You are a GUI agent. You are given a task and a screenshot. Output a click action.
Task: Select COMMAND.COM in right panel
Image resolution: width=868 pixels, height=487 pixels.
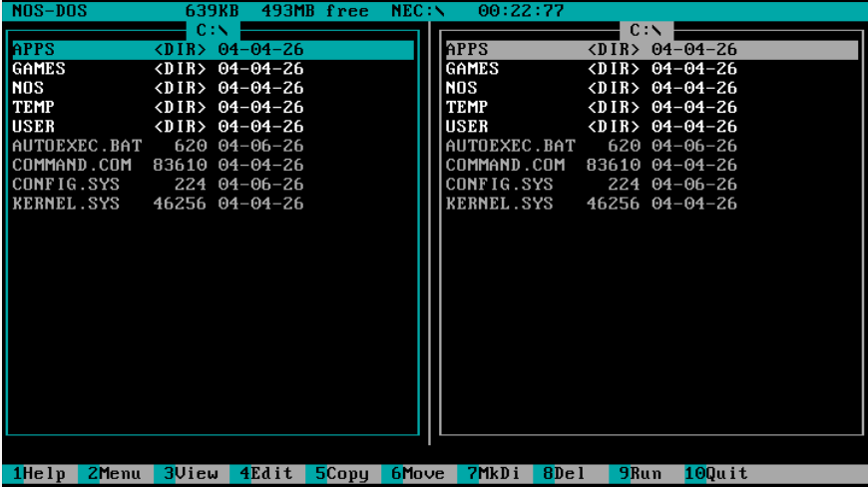pyautogui.click(x=652, y=166)
